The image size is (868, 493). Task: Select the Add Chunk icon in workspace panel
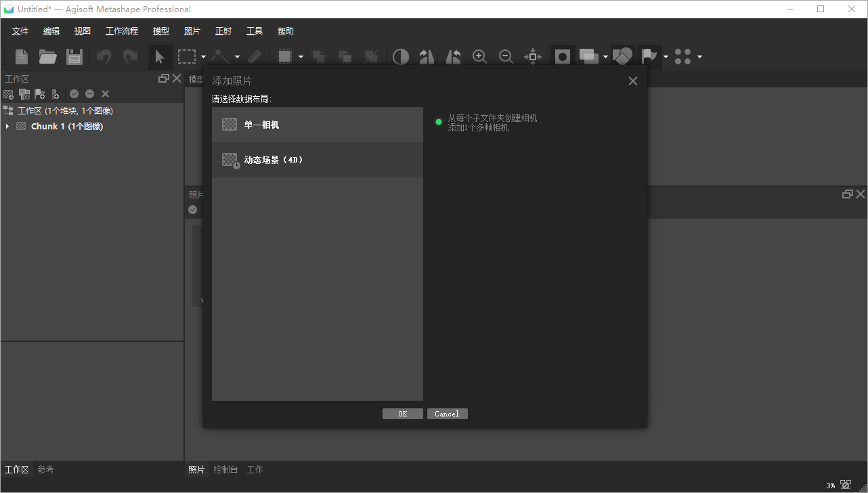click(8, 93)
